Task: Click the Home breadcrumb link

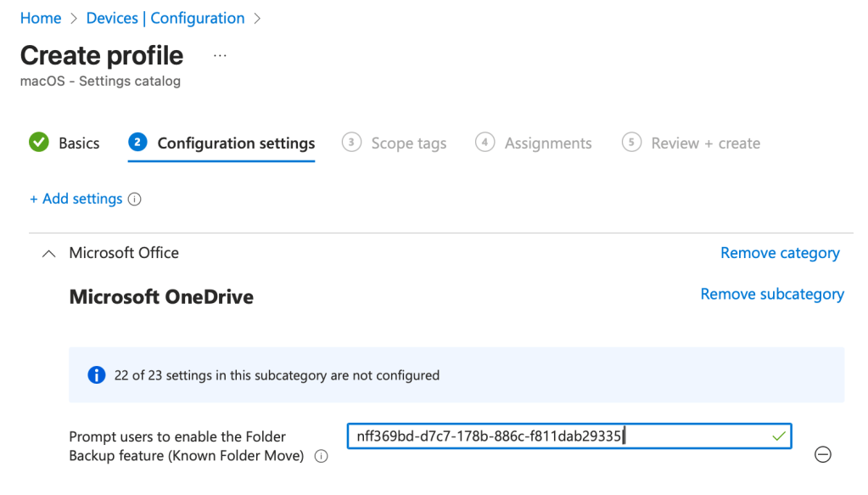Action: coord(41,18)
